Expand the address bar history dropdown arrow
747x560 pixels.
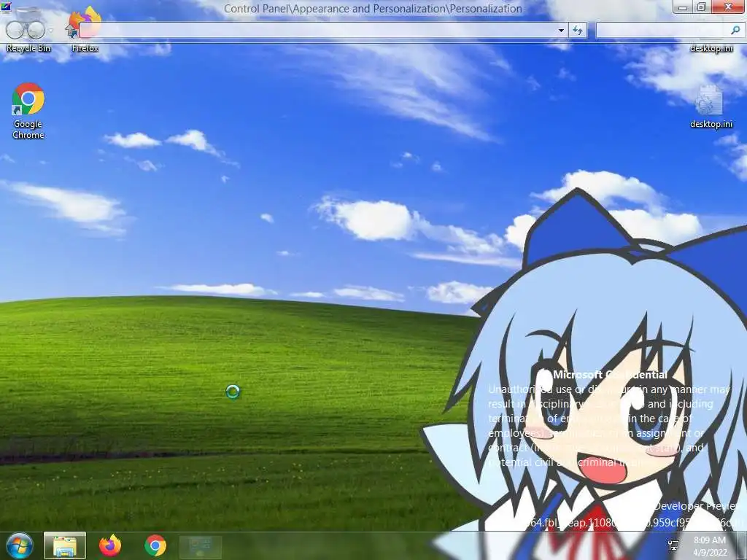pyautogui.click(x=561, y=31)
